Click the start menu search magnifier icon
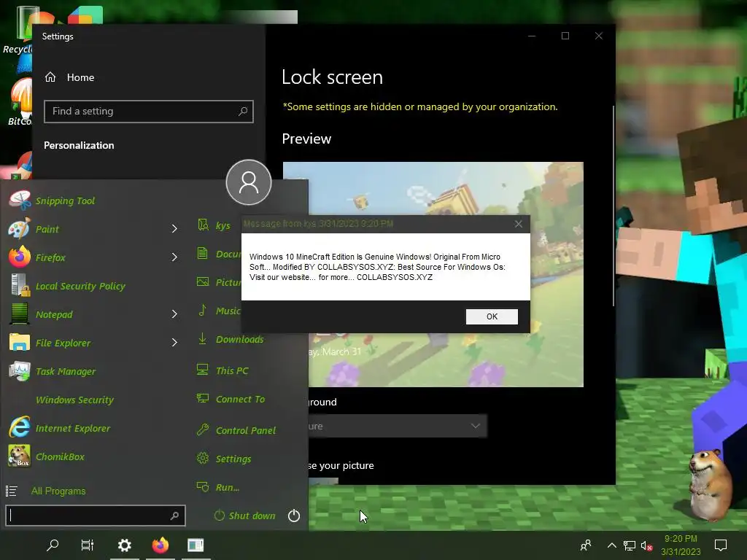The image size is (747, 560). [x=175, y=516]
